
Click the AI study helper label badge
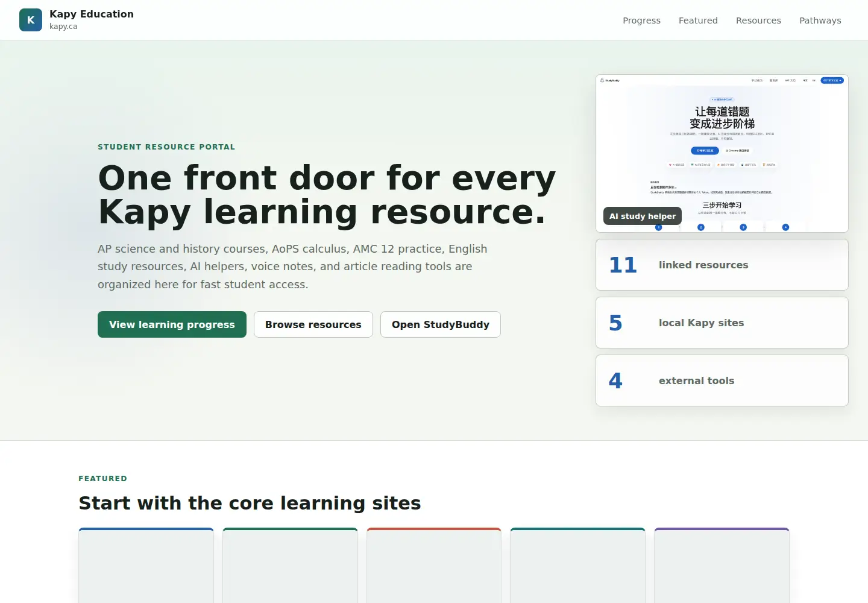643,216
